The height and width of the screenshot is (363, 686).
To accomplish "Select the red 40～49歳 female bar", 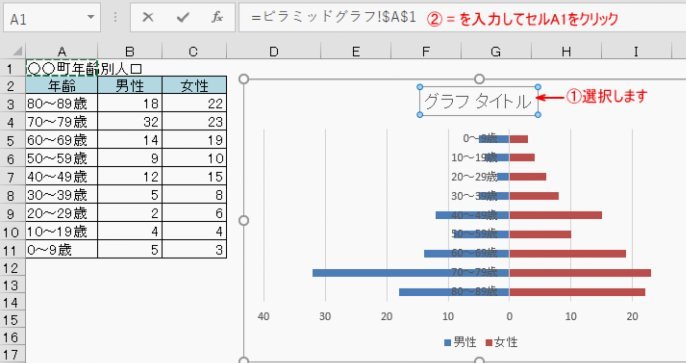I will [556, 215].
